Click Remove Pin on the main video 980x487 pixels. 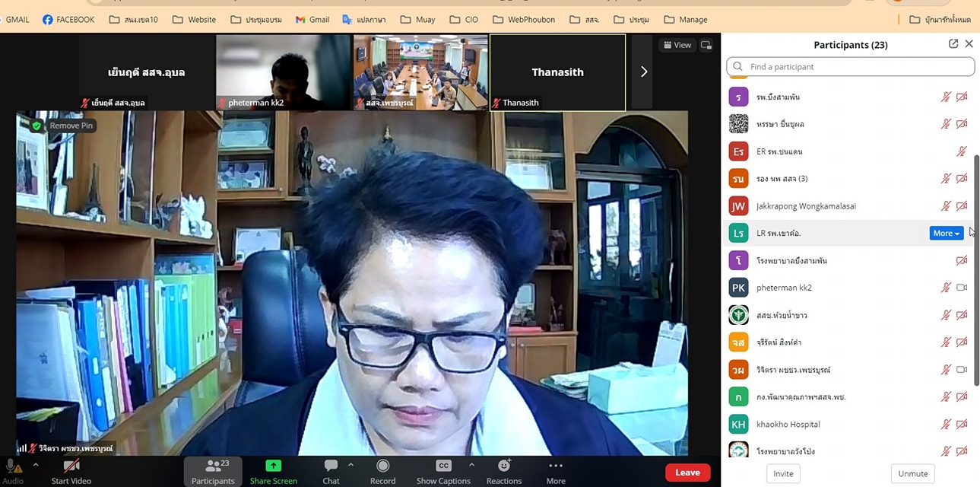pos(71,126)
